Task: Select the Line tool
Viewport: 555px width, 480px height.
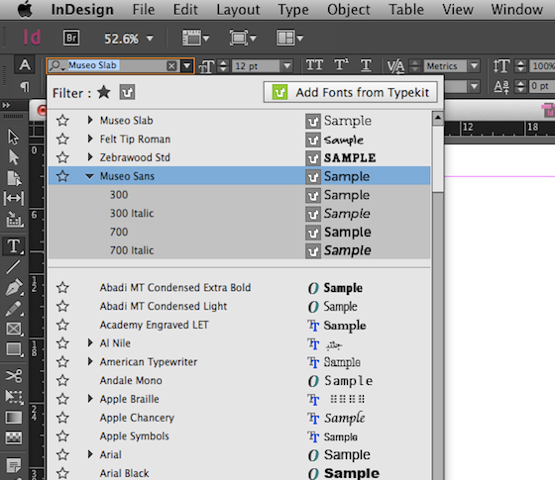Action: (13, 267)
